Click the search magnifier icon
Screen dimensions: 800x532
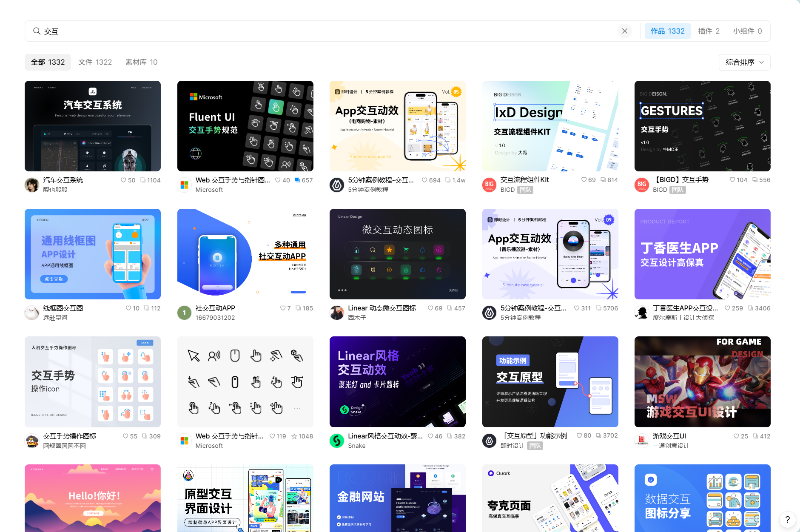coord(37,31)
